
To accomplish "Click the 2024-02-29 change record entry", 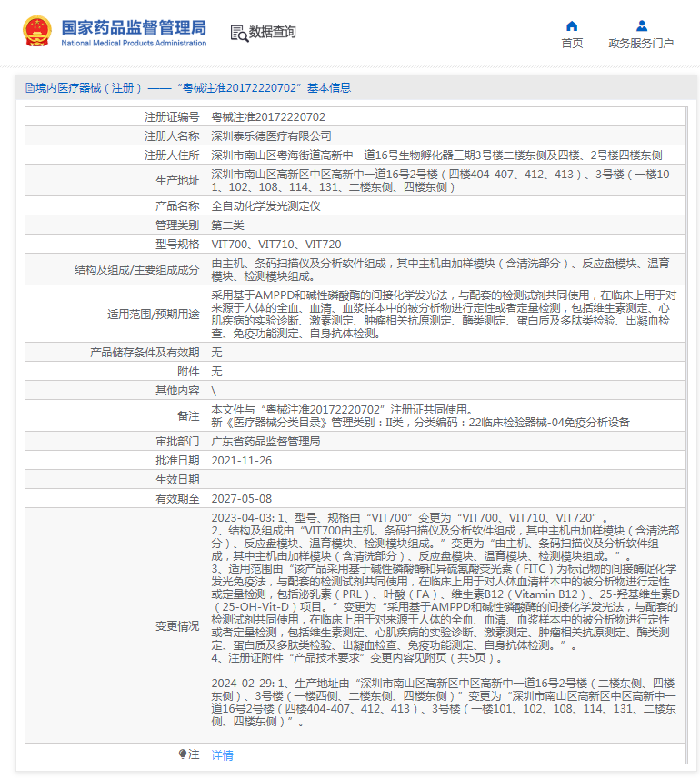I will [x=444, y=702].
